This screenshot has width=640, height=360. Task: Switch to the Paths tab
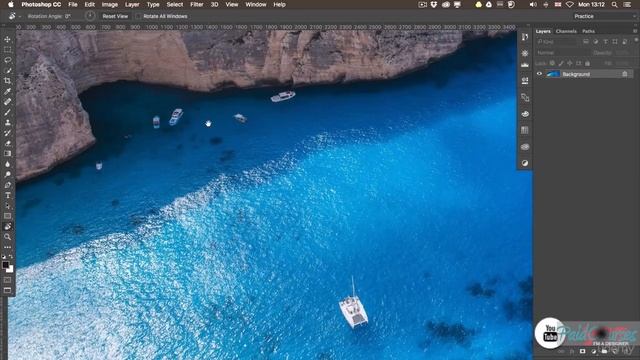click(x=589, y=31)
